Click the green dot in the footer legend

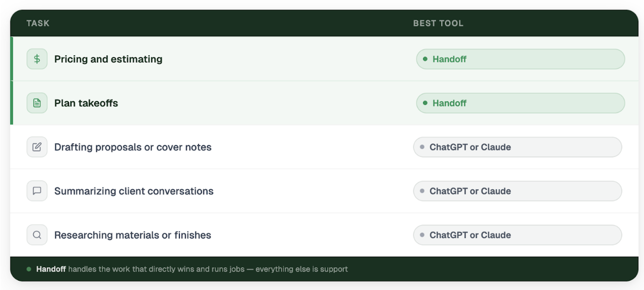click(x=29, y=269)
